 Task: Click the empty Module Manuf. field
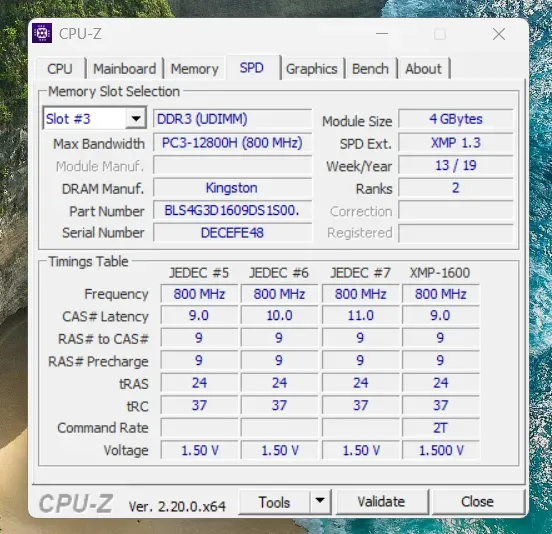pyautogui.click(x=232, y=165)
